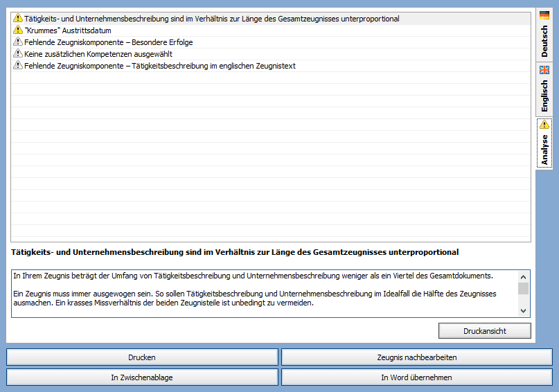Select the Analyse tab
The height and width of the screenshot is (392, 559).
(544, 143)
